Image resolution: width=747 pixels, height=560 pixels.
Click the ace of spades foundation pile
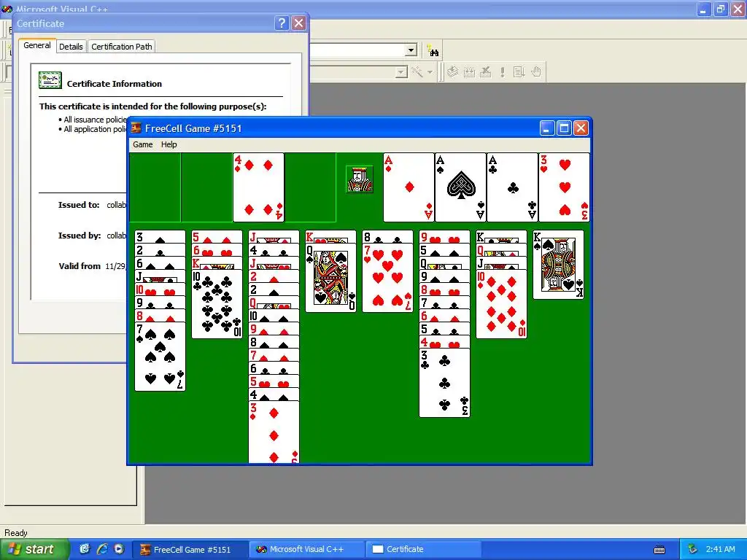pyautogui.click(x=461, y=187)
